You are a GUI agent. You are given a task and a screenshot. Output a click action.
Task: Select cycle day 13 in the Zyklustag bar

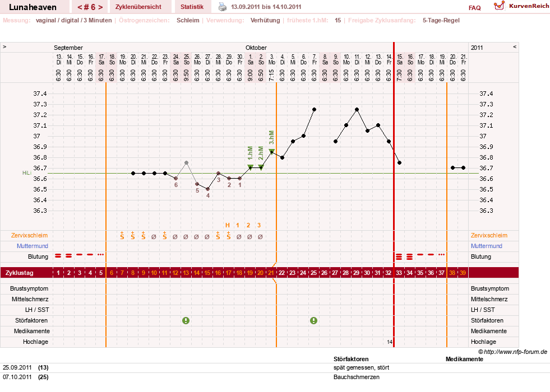(x=186, y=273)
